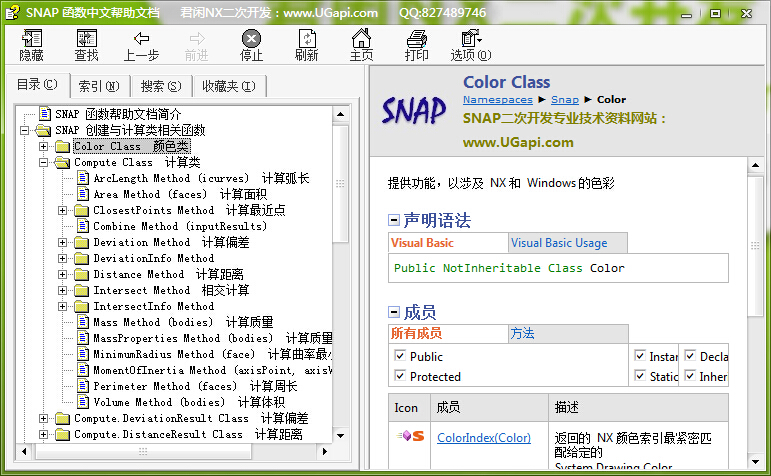Click the Find (查找) binoculars icon
Viewport: 771px width, 476px height.
pyautogui.click(x=87, y=39)
